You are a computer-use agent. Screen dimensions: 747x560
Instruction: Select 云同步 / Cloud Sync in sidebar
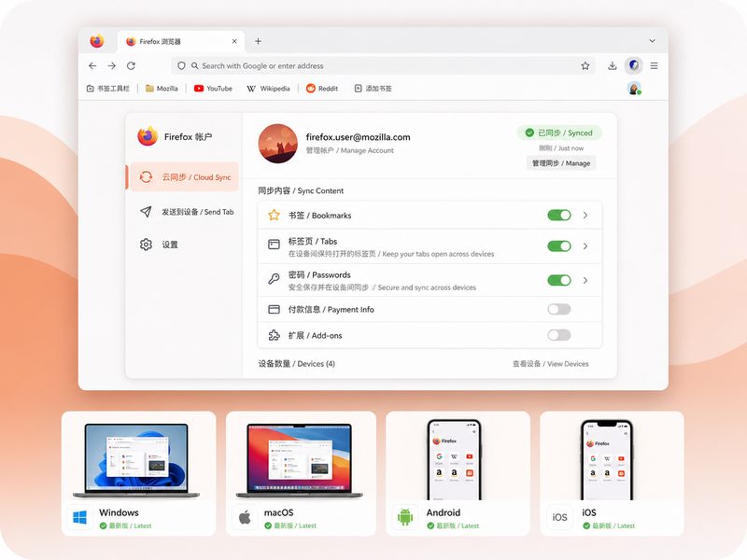[x=184, y=176]
